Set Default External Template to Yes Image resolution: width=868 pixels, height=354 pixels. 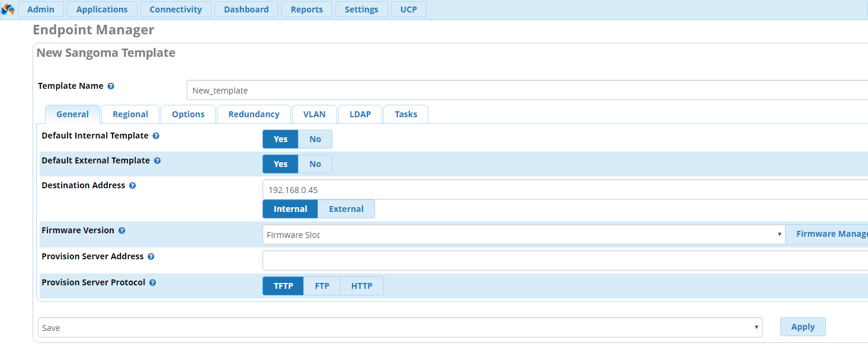(x=280, y=164)
